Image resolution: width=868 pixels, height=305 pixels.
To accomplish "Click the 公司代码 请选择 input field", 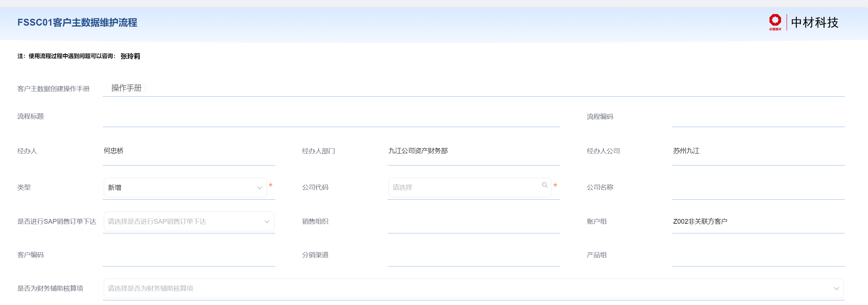I will click(469, 187).
